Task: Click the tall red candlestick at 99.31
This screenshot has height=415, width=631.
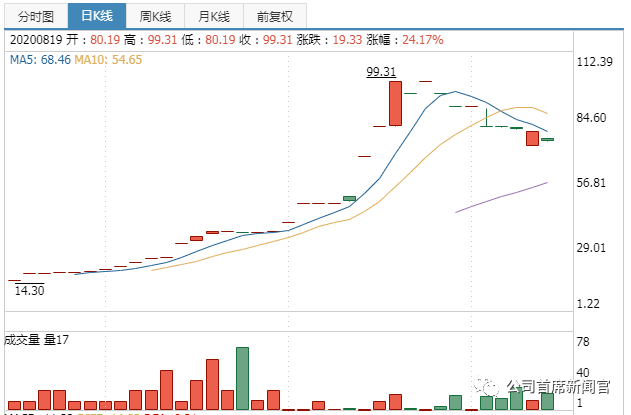Action: pos(395,103)
